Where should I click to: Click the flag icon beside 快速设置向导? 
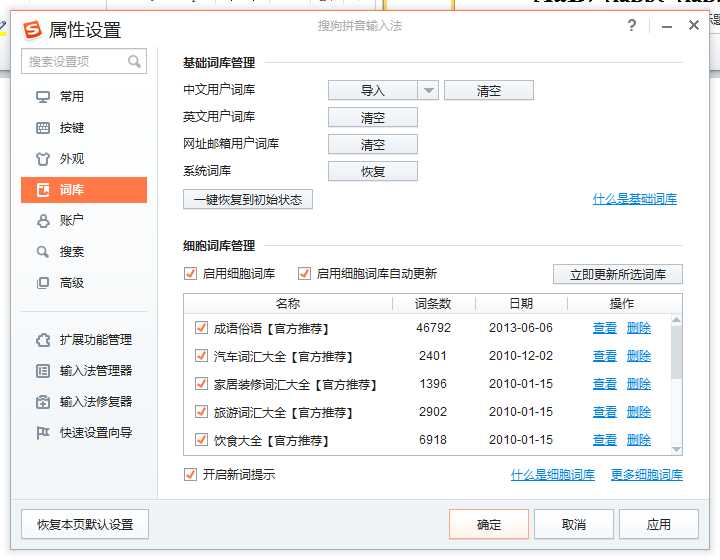click(x=43, y=433)
